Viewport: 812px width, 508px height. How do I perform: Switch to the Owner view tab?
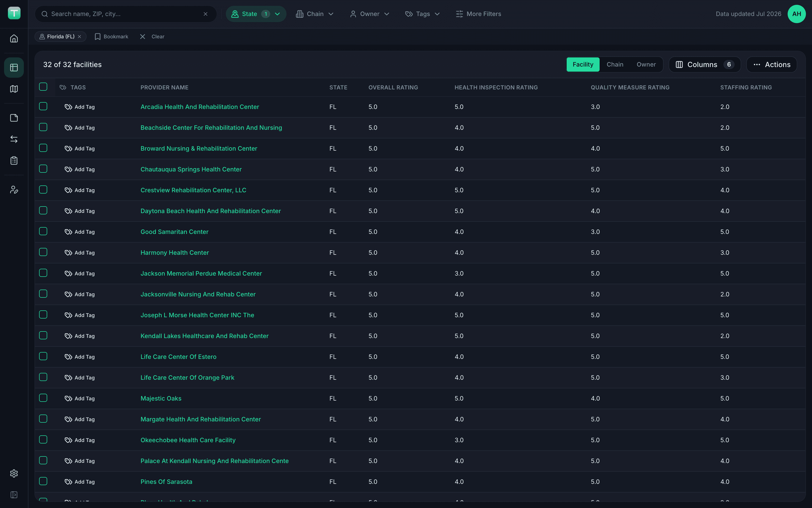click(646, 65)
